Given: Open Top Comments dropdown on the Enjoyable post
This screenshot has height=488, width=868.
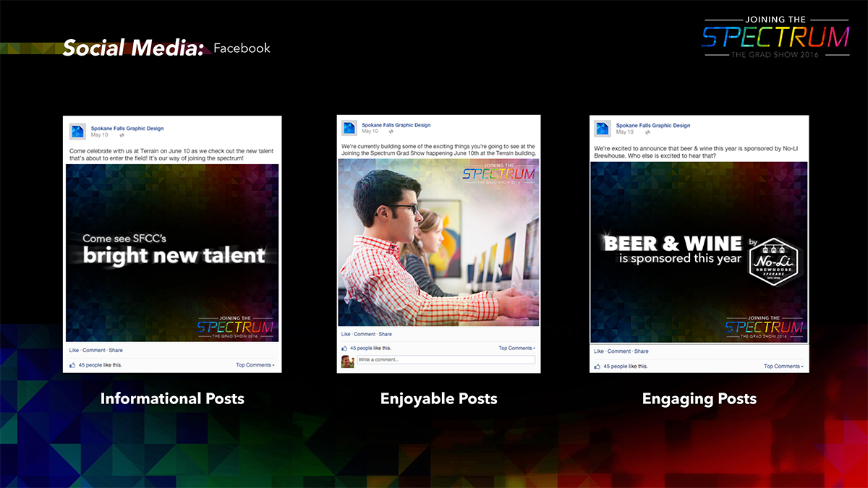Looking at the screenshot, I should (518, 348).
